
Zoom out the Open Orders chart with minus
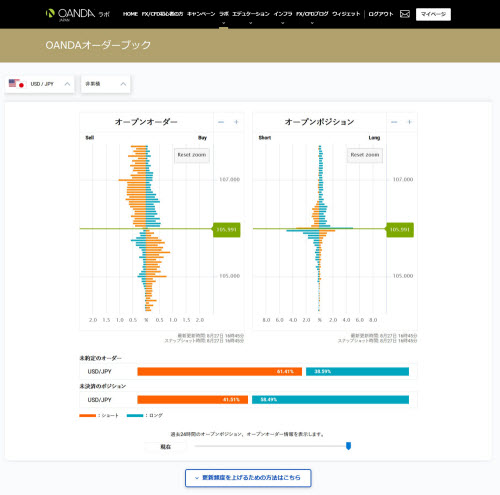pos(221,122)
